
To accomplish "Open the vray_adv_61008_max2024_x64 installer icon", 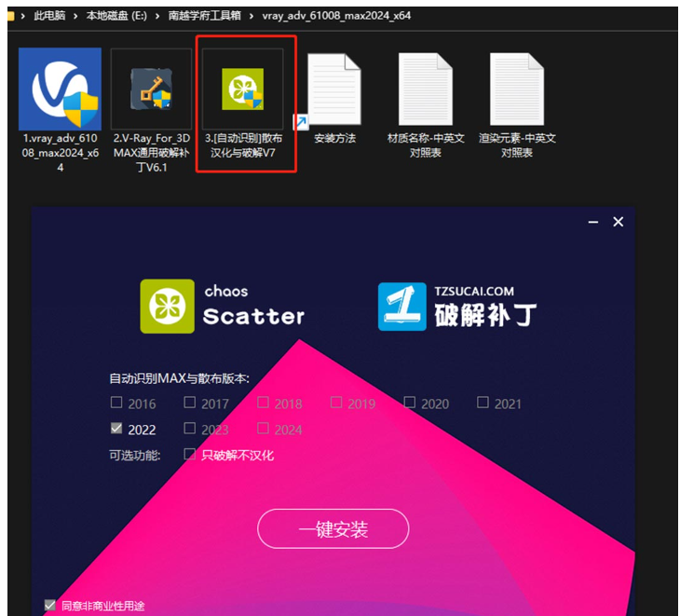I will 60,89.
